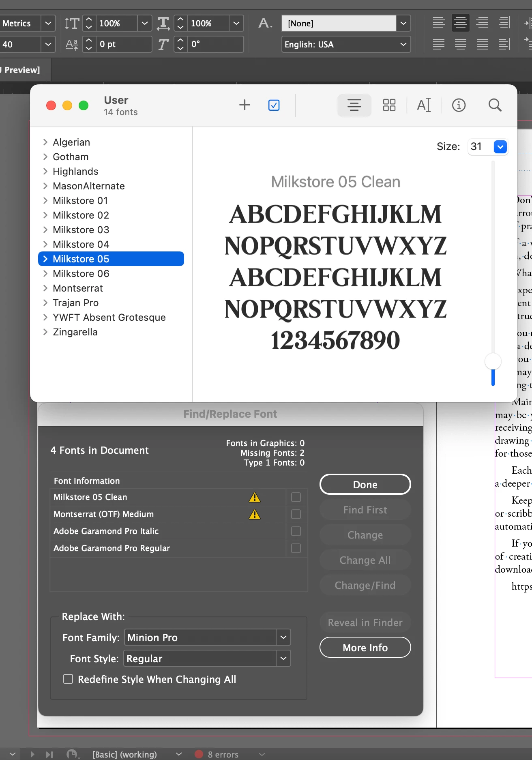This screenshot has width=532, height=760.
Task: Switch Font Book to grid view
Action: 389,105
